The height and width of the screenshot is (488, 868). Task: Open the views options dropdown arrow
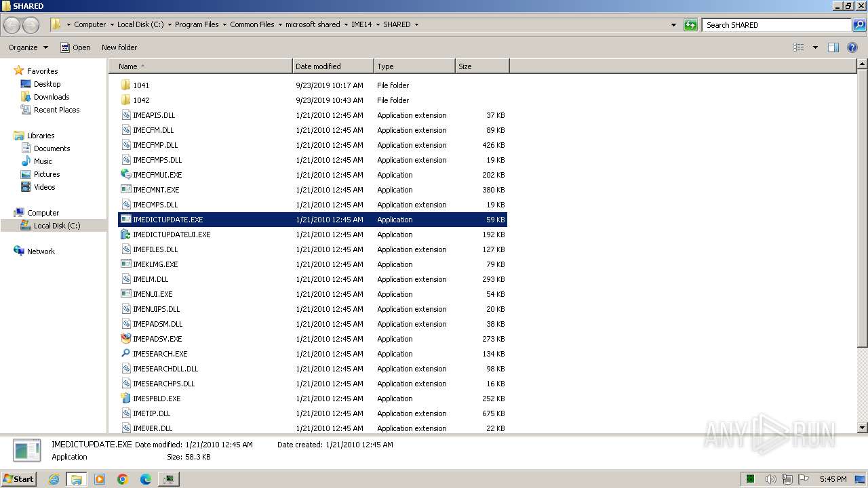click(x=815, y=47)
